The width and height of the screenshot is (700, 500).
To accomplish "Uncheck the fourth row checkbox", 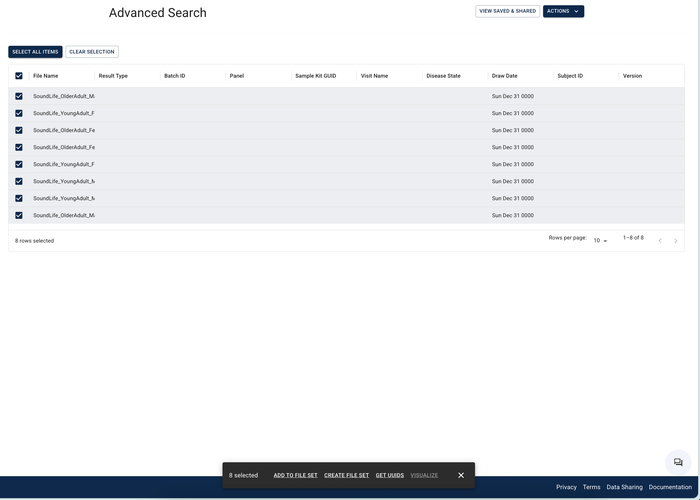I will pos(19,147).
